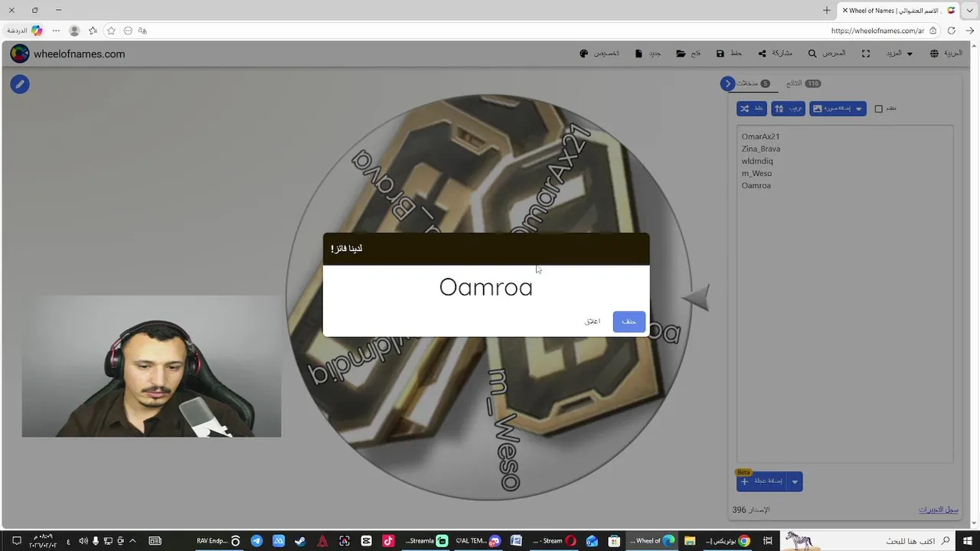Open Streamlabs window from the taskbar

426,541
